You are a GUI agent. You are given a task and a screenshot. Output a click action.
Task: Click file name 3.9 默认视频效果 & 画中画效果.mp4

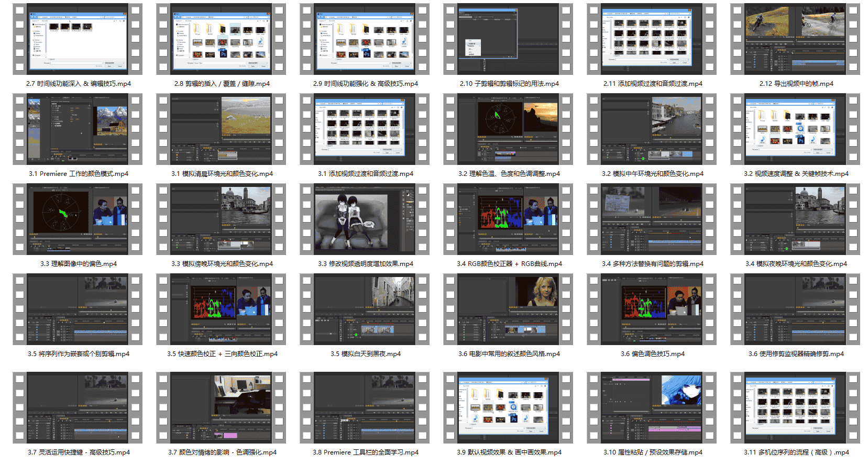[509, 452]
